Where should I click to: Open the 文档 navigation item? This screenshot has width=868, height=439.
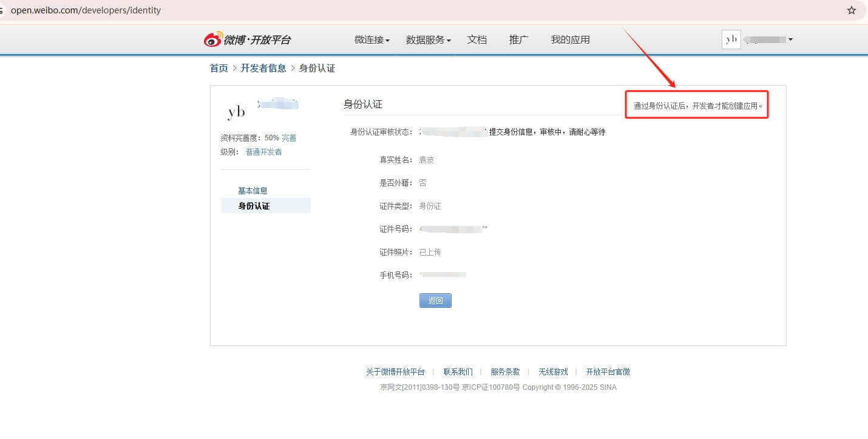[x=477, y=40]
